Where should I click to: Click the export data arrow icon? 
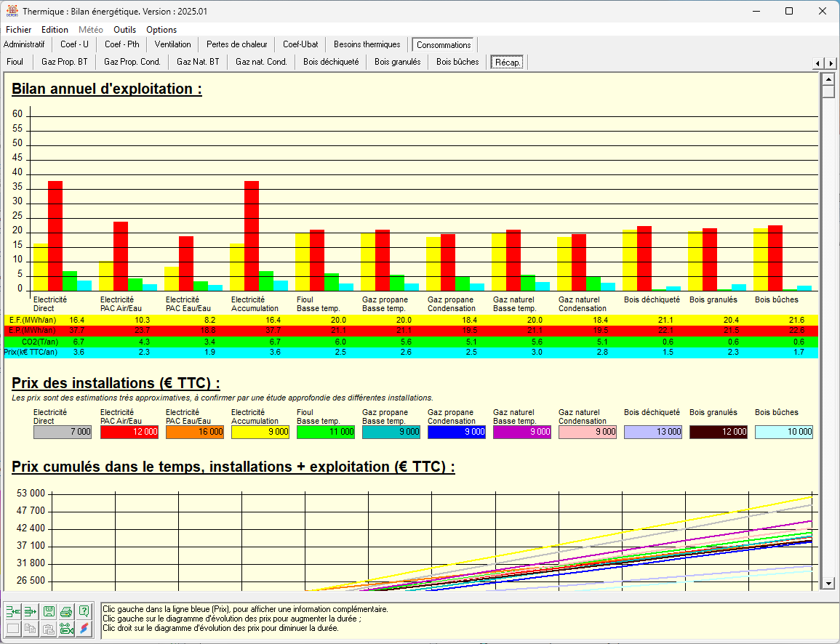tap(31, 611)
